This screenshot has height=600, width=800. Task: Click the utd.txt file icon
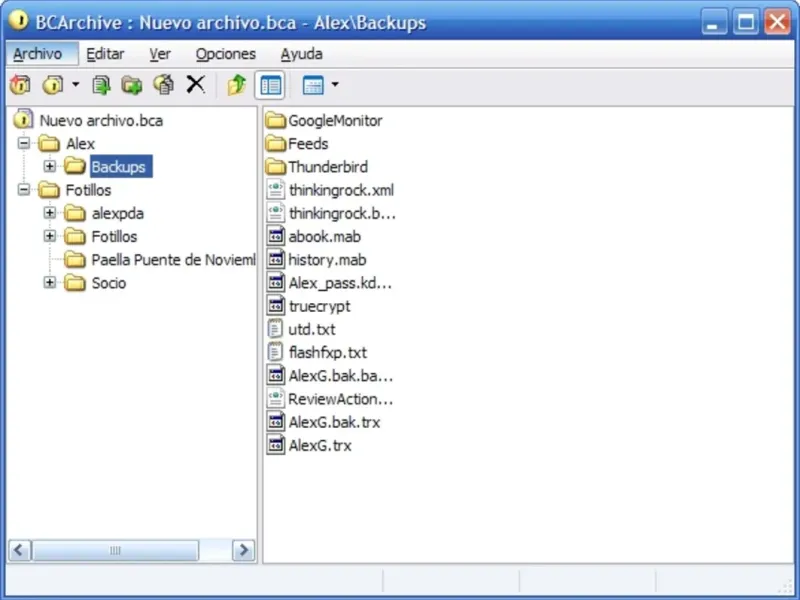pos(276,329)
